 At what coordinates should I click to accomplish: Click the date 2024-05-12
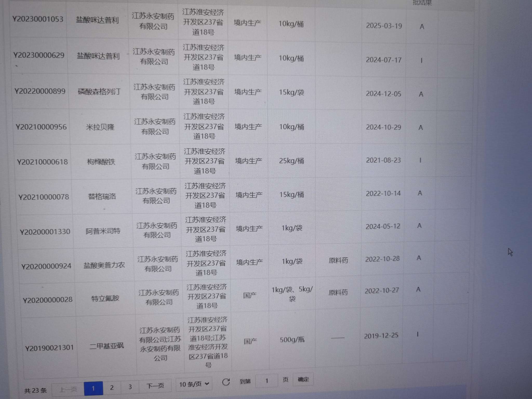point(383,226)
